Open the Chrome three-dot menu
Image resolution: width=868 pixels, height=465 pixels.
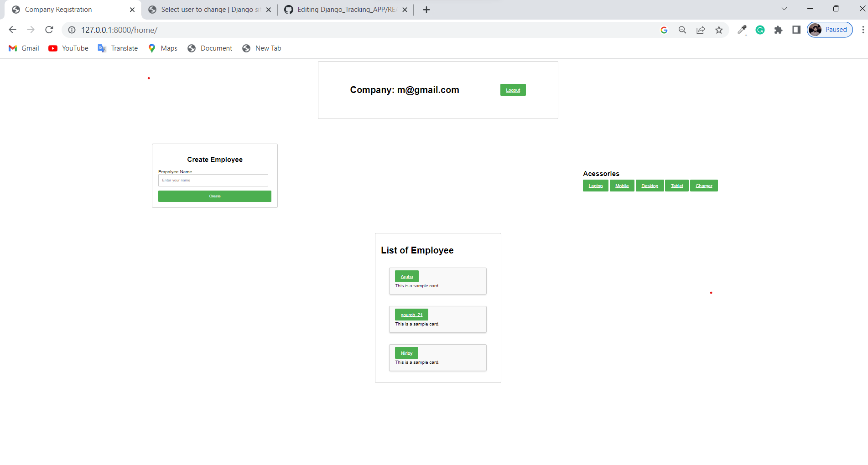[x=863, y=30]
